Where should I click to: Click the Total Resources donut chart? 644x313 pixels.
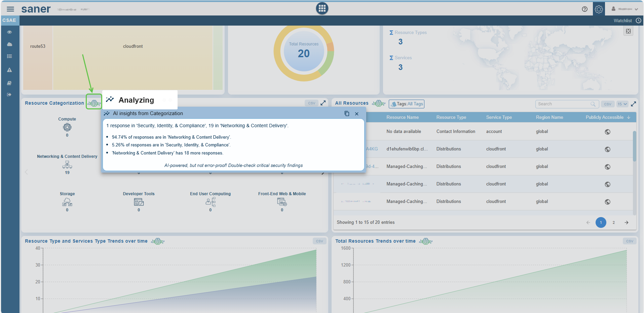pyautogui.click(x=304, y=51)
